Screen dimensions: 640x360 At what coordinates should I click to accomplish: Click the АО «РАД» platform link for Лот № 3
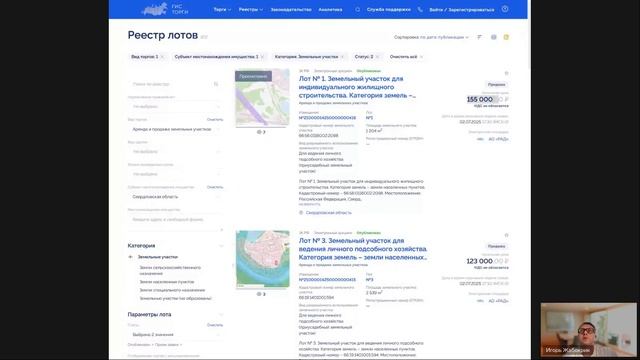pos(498,301)
